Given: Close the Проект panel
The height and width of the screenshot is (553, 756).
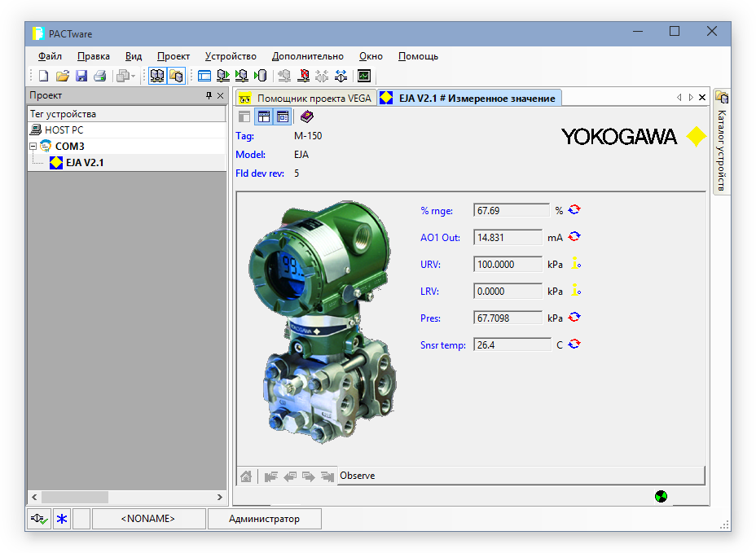Looking at the screenshot, I should (220, 95).
